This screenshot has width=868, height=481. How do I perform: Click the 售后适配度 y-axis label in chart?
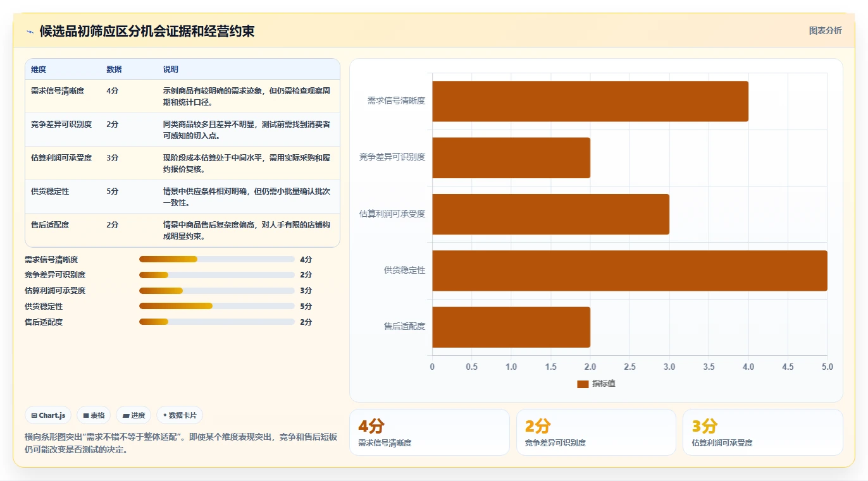404,327
